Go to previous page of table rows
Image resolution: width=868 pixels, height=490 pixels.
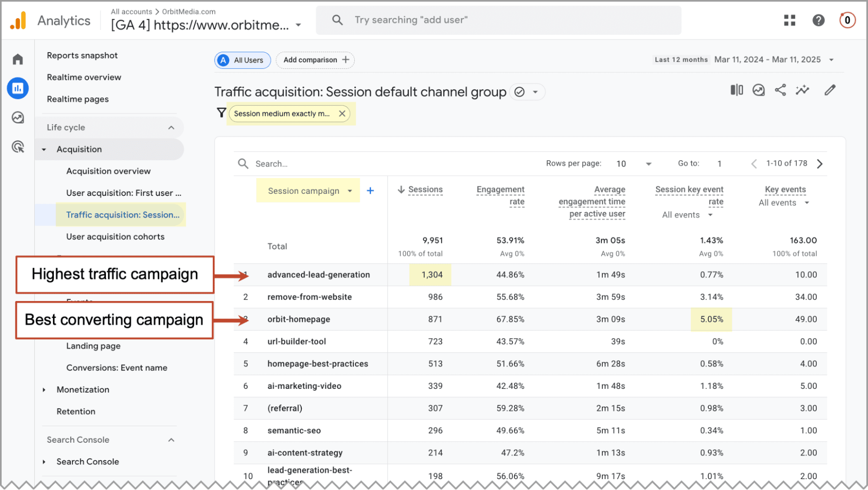coord(754,164)
